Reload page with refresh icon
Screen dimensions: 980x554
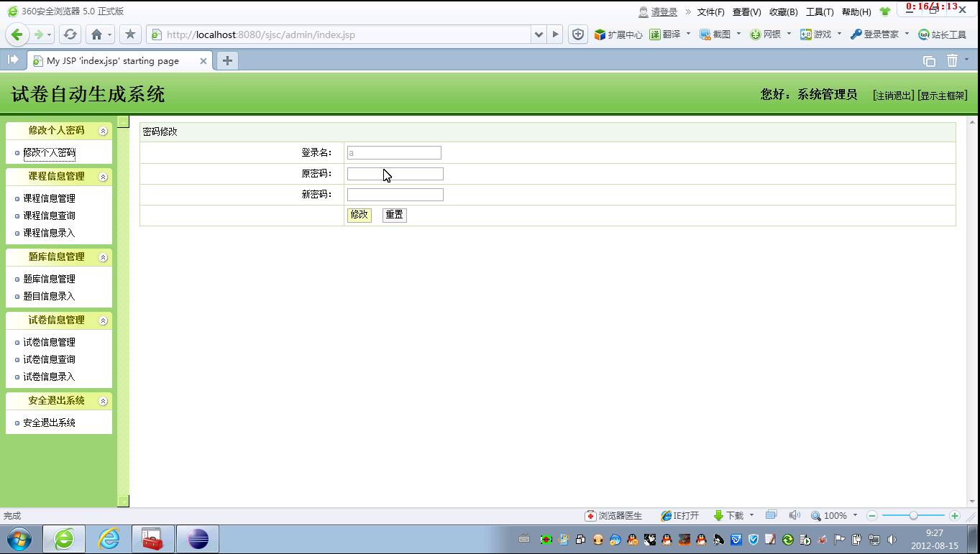(x=70, y=34)
